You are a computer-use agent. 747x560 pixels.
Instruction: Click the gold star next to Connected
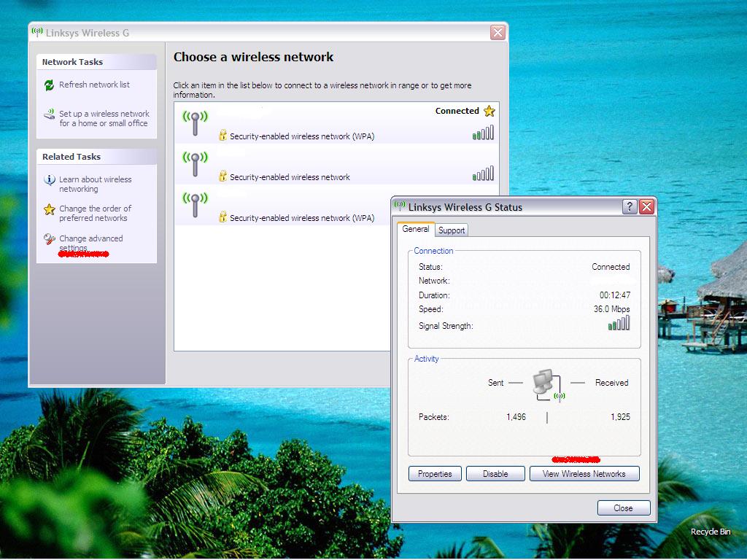[489, 111]
